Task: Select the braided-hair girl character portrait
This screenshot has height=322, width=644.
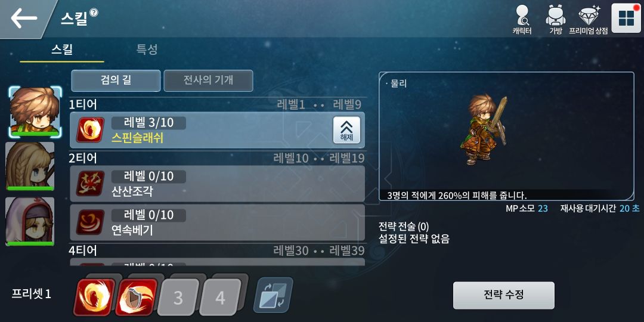Action: coord(30,166)
